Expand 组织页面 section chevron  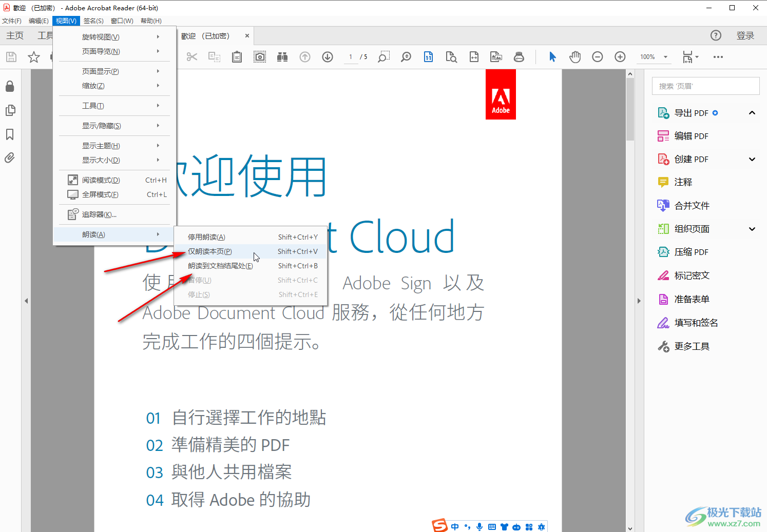tap(752, 229)
